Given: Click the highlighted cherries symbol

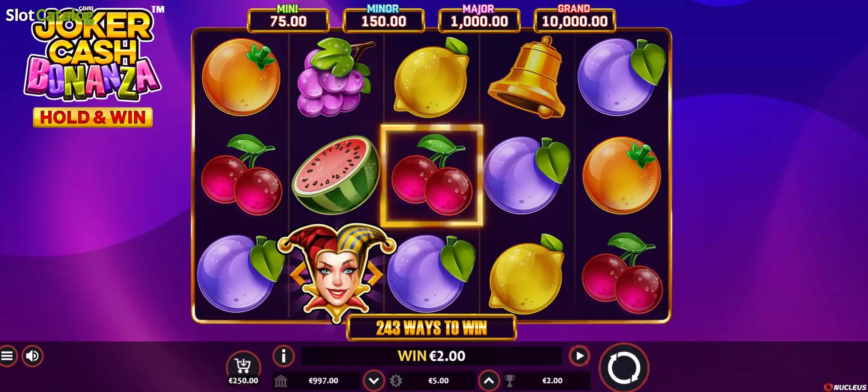Looking at the screenshot, I should tap(431, 175).
